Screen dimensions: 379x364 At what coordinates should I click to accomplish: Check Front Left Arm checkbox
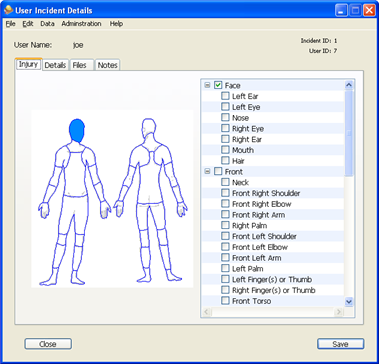(x=225, y=258)
